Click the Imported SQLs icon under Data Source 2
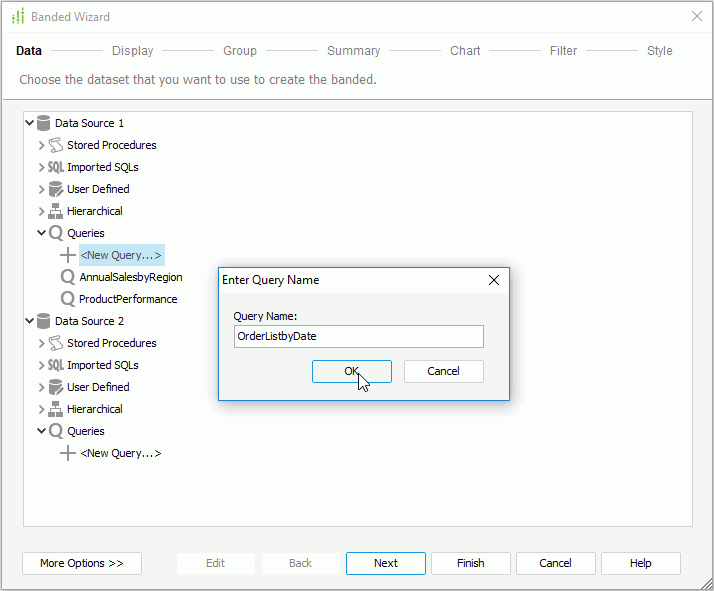This screenshot has width=714, height=591. (56, 365)
